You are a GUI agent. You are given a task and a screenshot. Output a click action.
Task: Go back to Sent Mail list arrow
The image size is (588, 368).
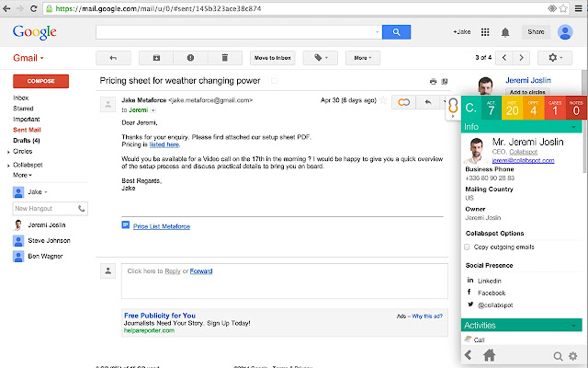pyautogui.click(x=113, y=58)
